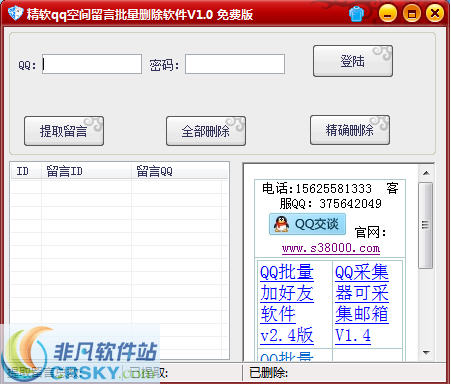The height and width of the screenshot is (384, 451).
Task: Click the scrollbar up arrow in ad panel
Action: click(x=426, y=173)
